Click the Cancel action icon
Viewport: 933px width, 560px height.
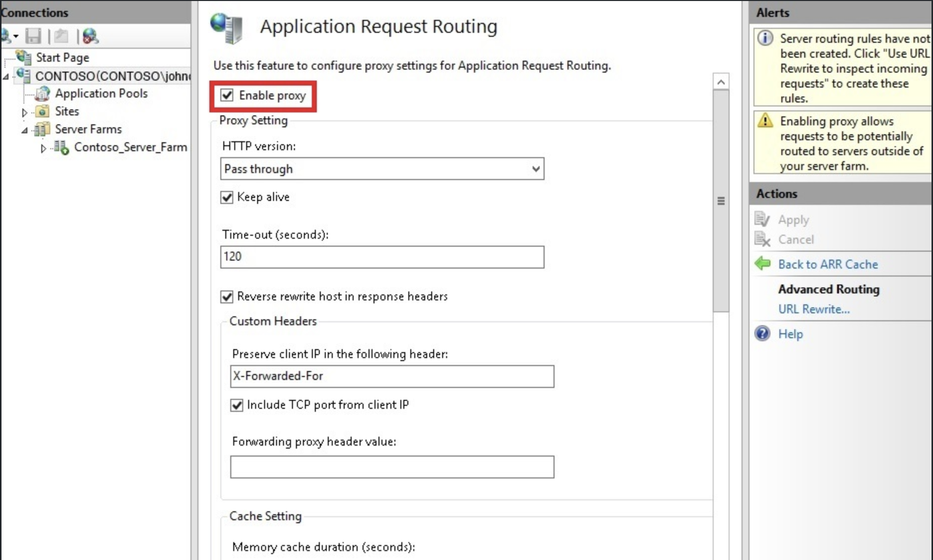point(762,239)
